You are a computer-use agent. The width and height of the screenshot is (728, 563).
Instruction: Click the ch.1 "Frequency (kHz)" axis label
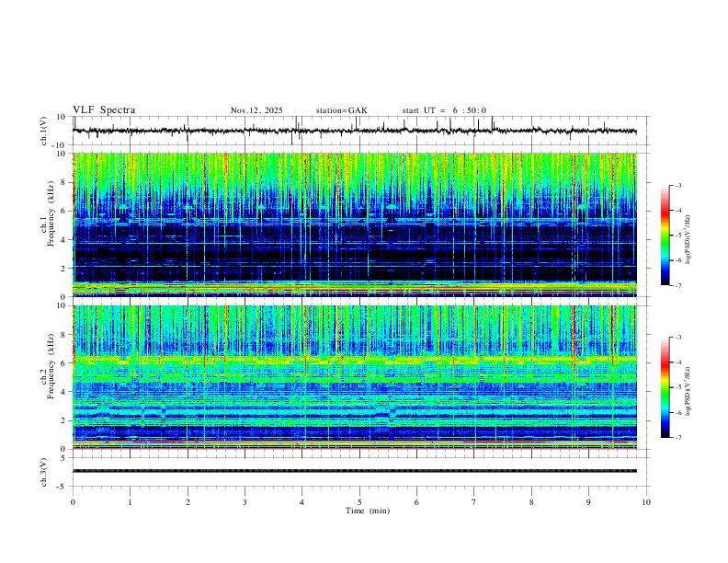(51, 214)
